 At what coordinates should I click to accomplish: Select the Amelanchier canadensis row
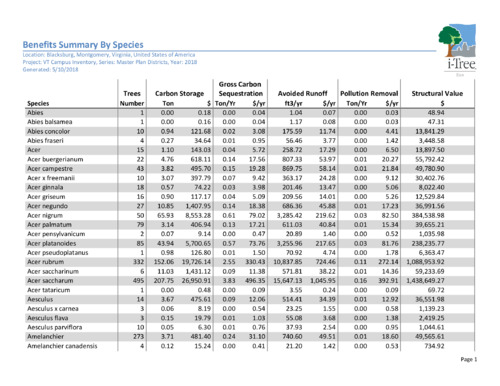point(250,346)
